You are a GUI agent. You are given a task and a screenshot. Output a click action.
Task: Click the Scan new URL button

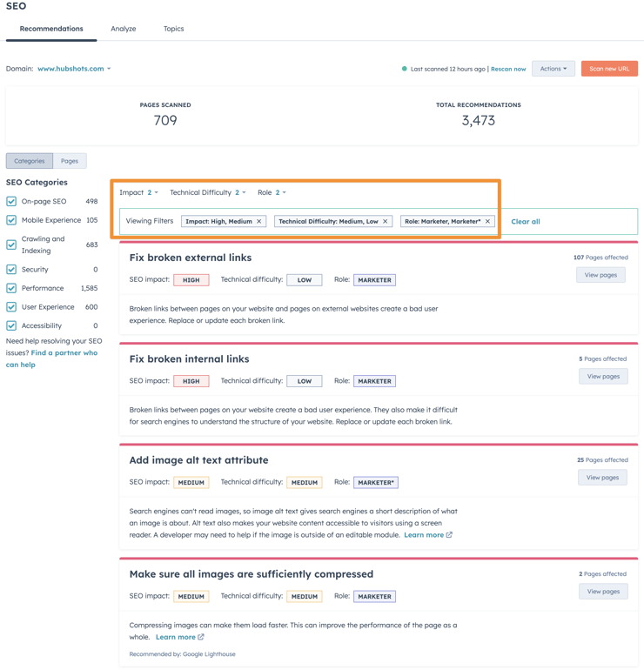609,69
